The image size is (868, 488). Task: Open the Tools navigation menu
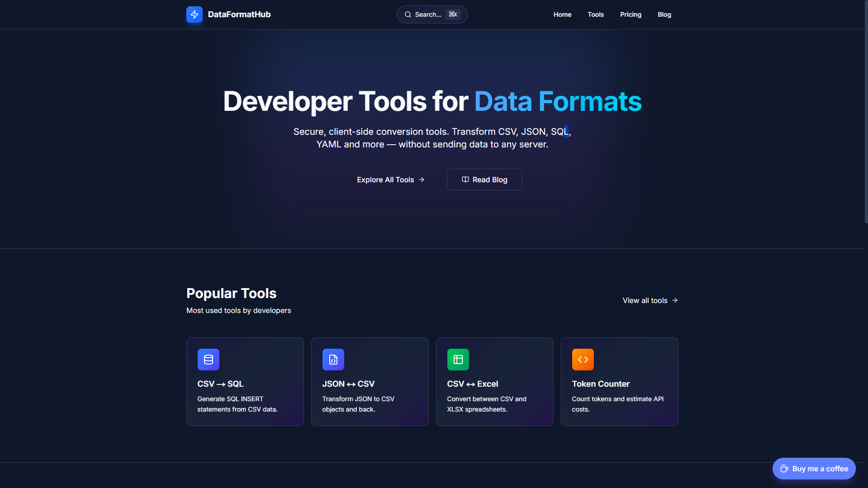[595, 14]
